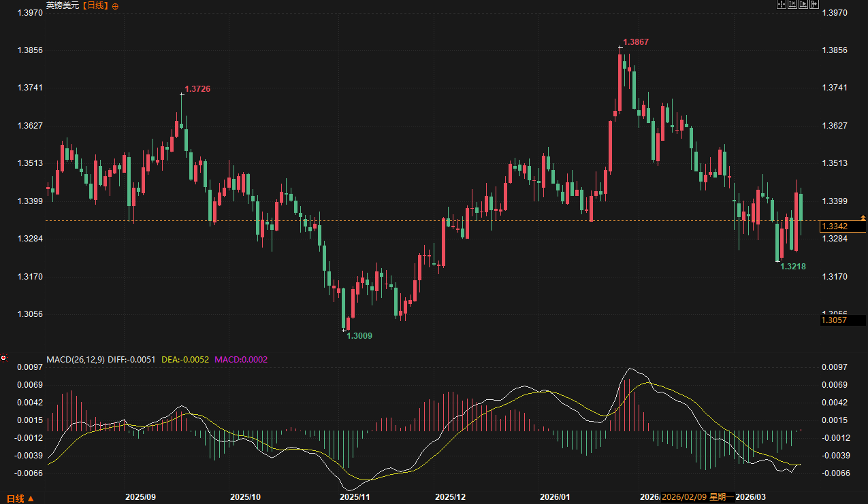
Task: Click 1.3170 on the right price axis
Action: pos(835,277)
